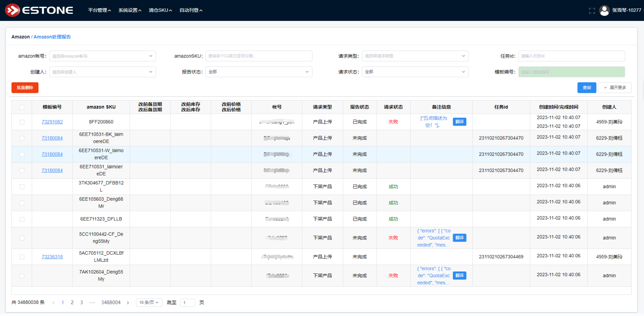This screenshot has height=316, width=644.
Task: Click the red 批量删除 button
Action: pyautogui.click(x=25, y=87)
